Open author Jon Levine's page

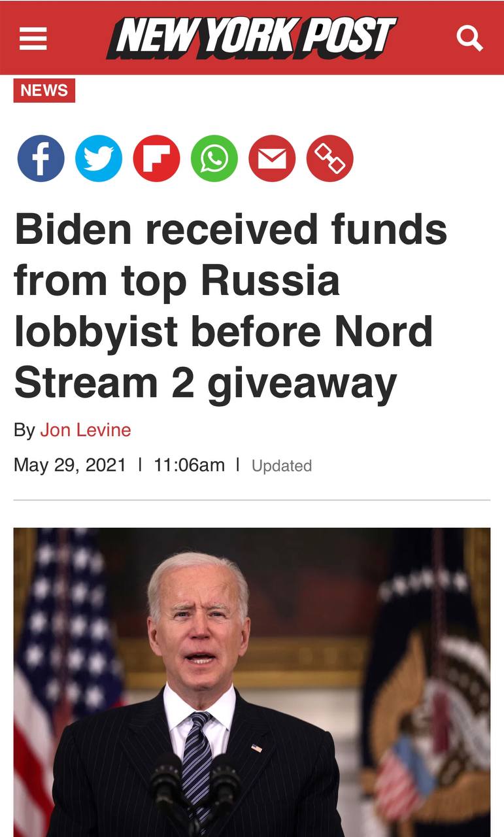(86, 430)
